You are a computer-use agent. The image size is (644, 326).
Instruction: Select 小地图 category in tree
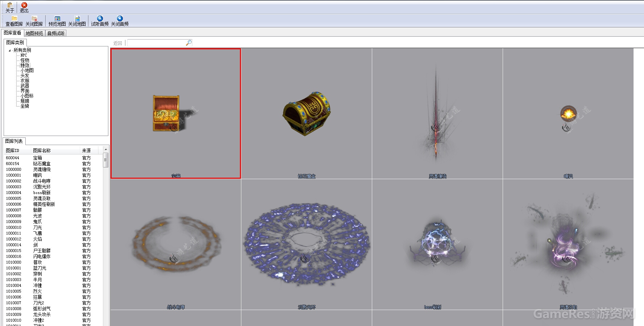click(27, 70)
